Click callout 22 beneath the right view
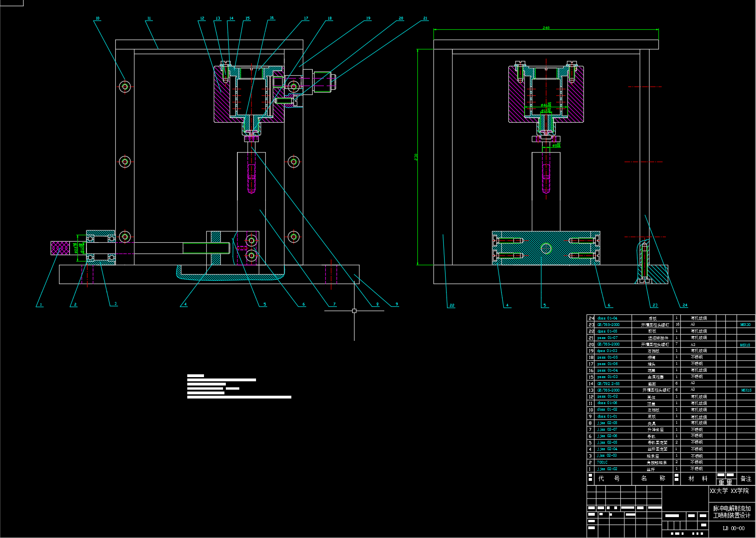Viewport: 756px width, 538px height. (452, 306)
